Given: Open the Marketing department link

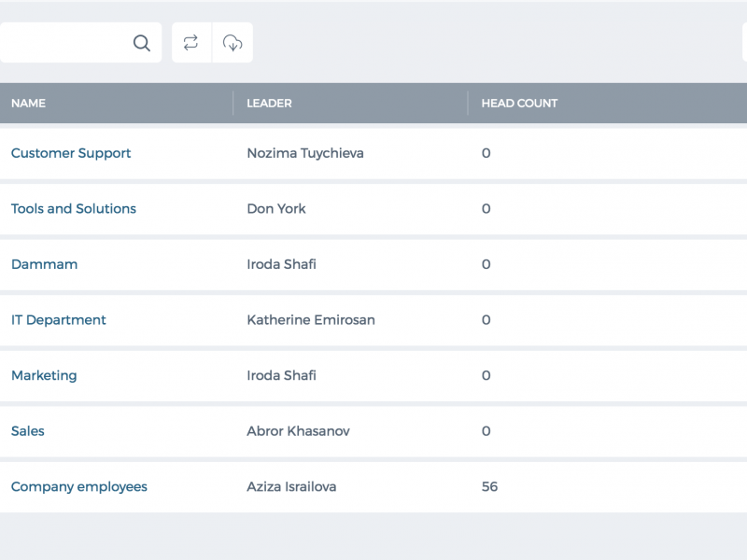Looking at the screenshot, I should click(x=44, y=376).
